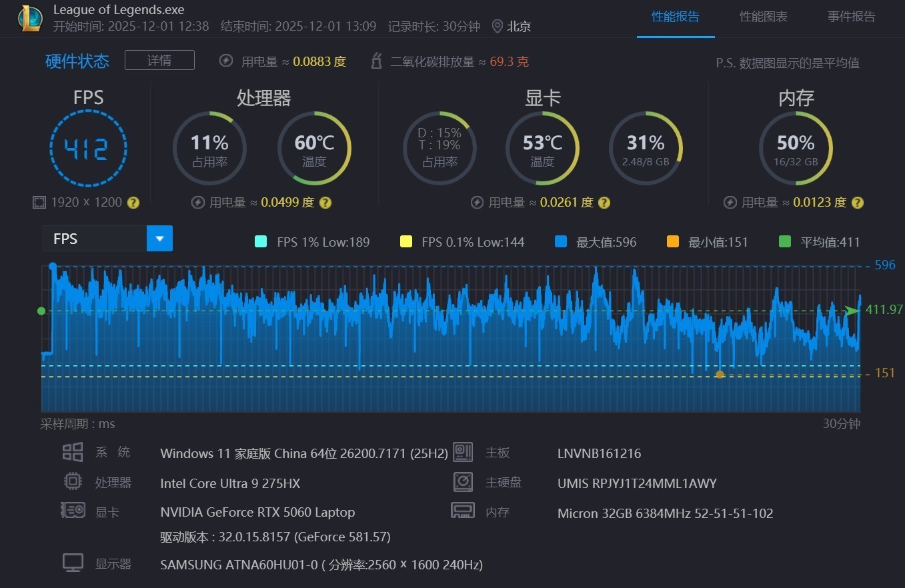Click the GPU icon beside 显卡 row
905x588 pixels.
[x=72, y=511]
